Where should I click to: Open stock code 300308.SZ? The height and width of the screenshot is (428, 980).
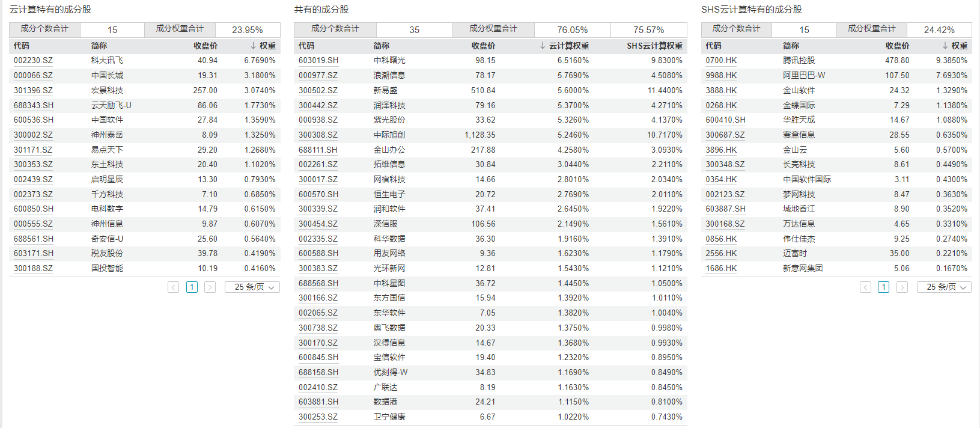point(318,135)
